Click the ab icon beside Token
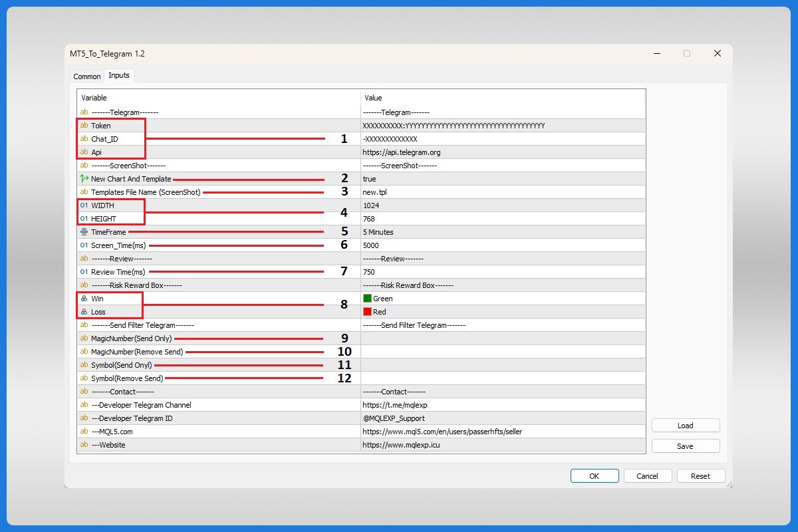798x532 pixels. 84,126
